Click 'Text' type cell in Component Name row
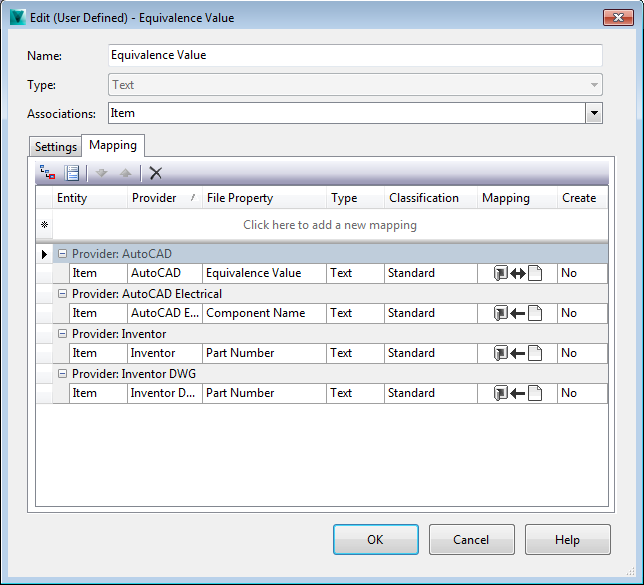 tap(356, 313)
